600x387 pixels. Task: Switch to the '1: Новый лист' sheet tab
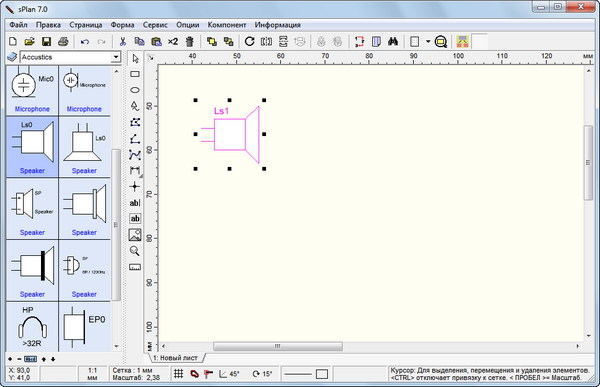(x=176, y=358)
